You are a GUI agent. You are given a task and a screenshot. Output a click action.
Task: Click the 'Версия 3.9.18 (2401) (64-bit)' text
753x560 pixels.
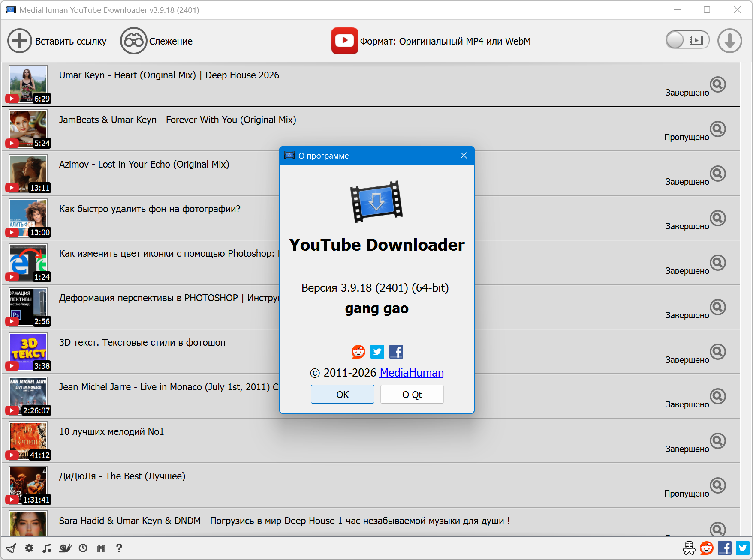pyautogui.click(x=375, y=288)
